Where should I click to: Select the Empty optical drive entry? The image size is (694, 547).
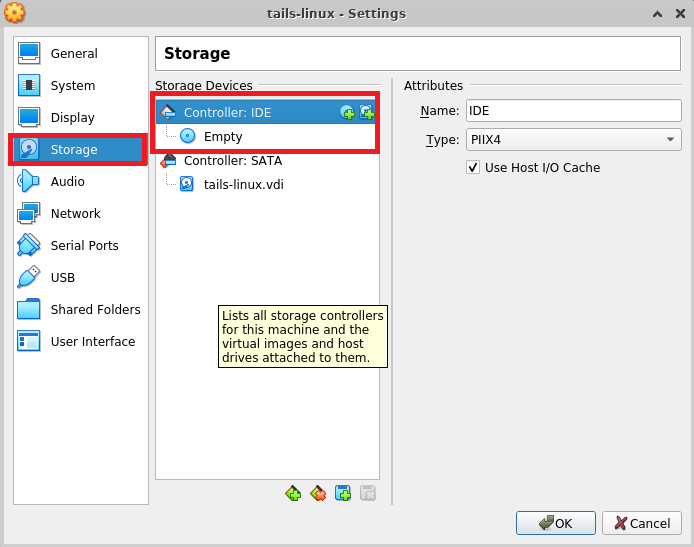[266, 136]
